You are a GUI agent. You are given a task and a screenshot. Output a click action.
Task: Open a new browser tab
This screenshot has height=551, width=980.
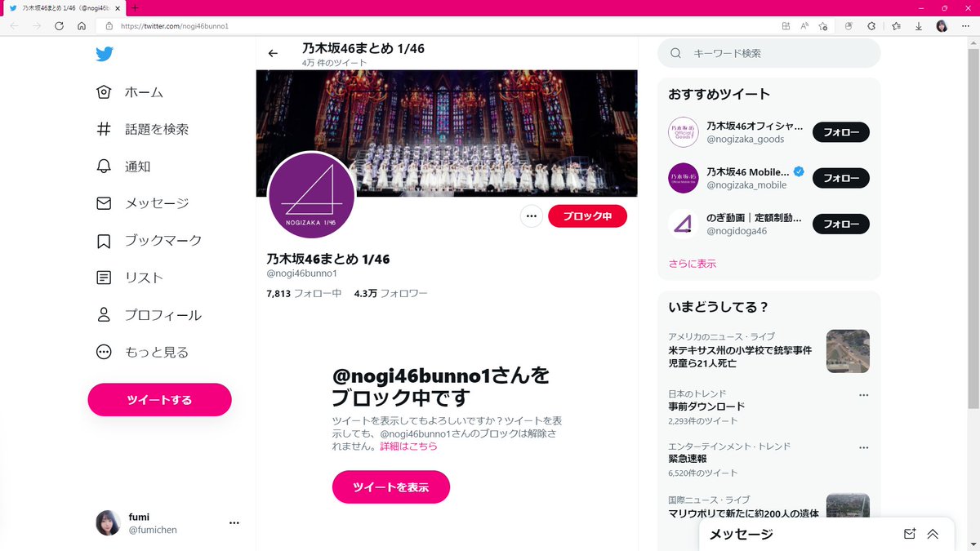136,7
